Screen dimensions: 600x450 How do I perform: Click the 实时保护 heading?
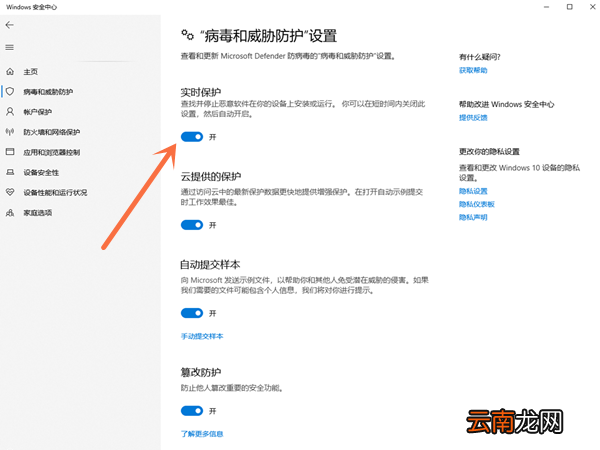click(201, 92)
